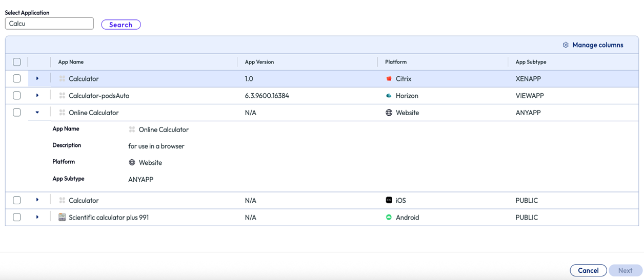Click the app icon in the Online Calculator table row
Viewport: 644px width, 280px height.
pyautogui.click(x=62, y=113)
